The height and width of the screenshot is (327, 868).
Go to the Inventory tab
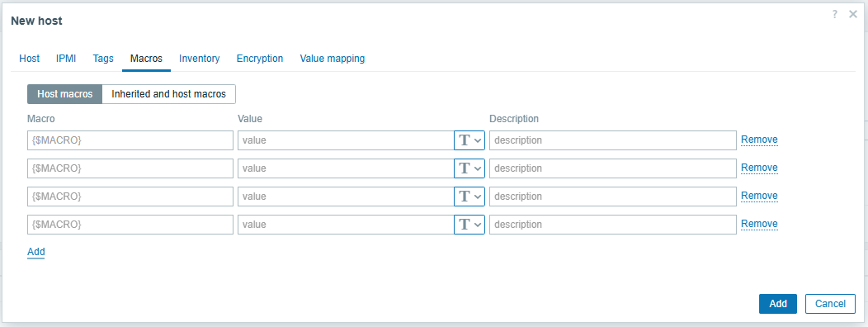[200, 58]
